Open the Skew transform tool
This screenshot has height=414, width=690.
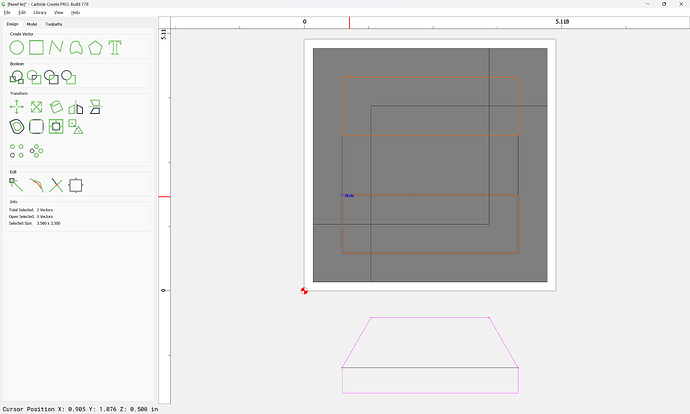(x=95, y=107)
